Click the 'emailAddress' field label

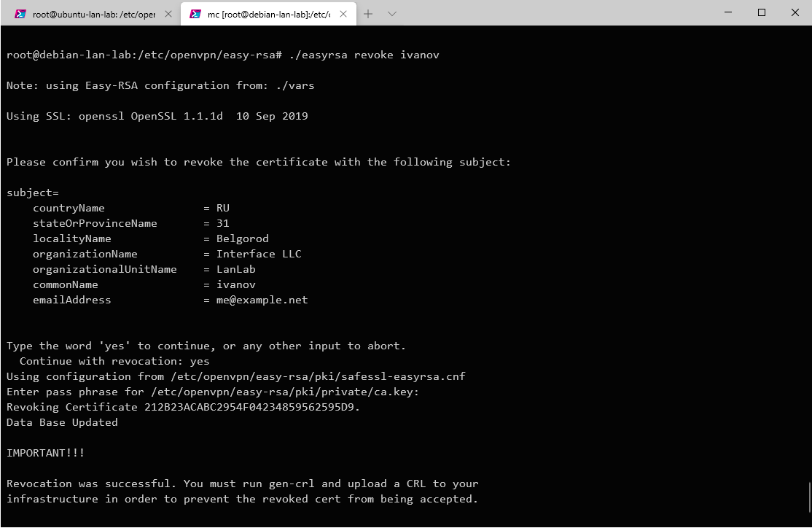click(71, 300)
